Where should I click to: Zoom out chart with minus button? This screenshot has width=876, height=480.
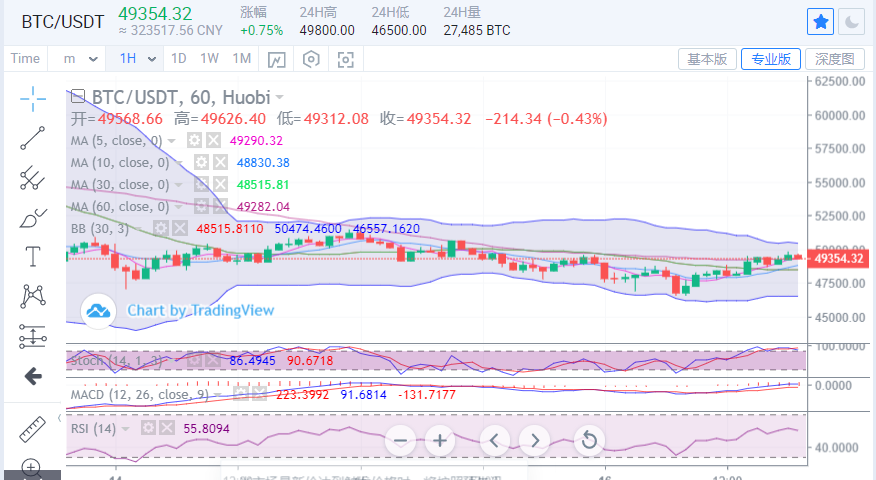pyautogui.click(x=400, y=440)
